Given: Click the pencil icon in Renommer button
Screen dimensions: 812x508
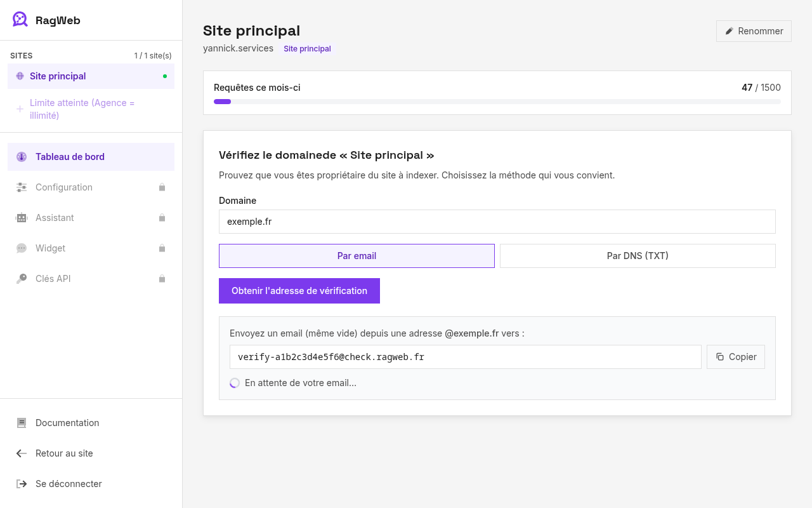Looking at the screenshot, I should (730, 31).
